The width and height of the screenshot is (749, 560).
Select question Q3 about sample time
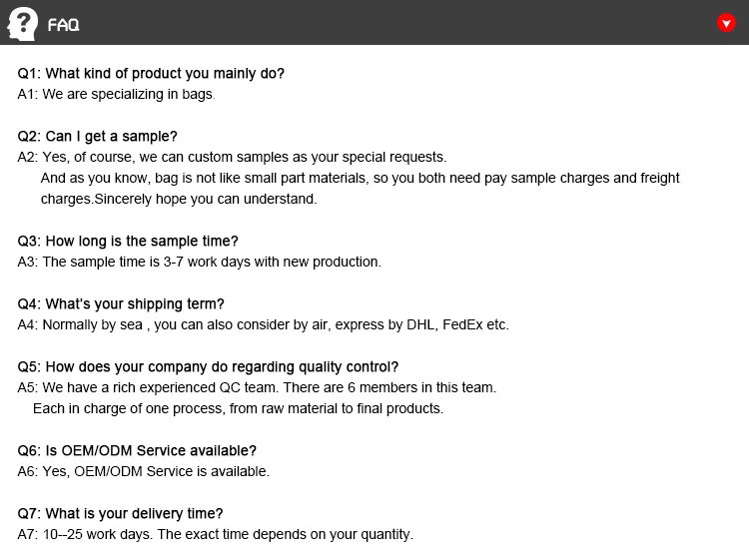pos(128,242)
